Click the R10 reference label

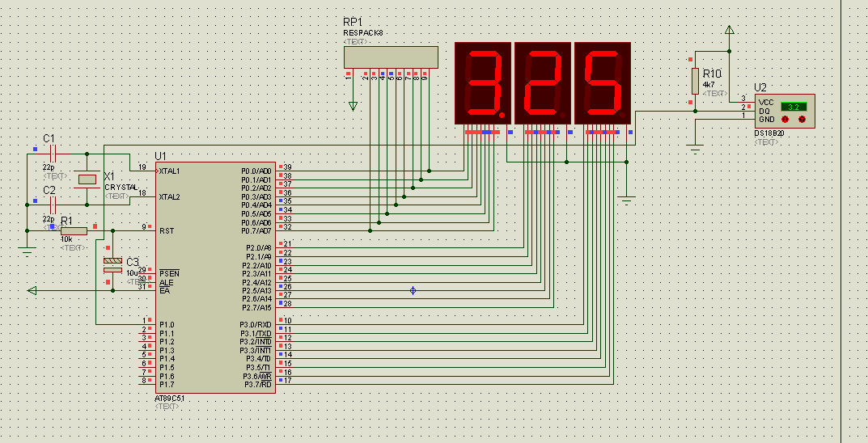click(x=712, y=73)
